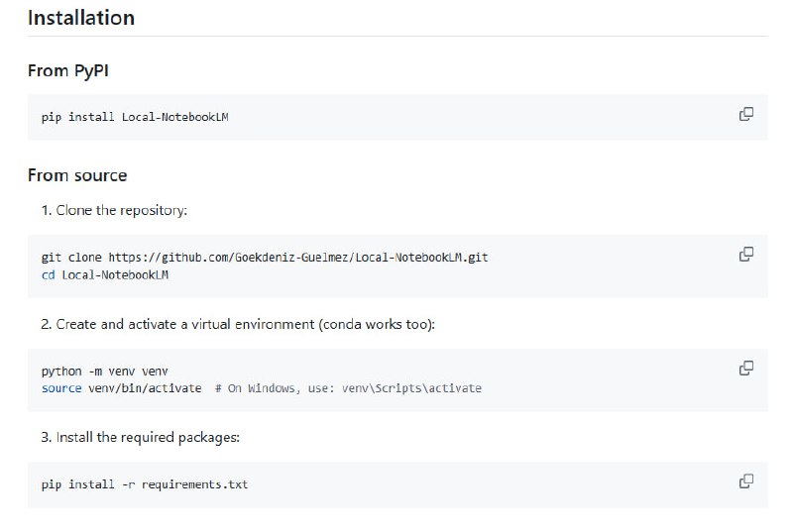Screen dimensions: 793x532
Task: Click the From PyPI heading
Action: pos(75,70)
